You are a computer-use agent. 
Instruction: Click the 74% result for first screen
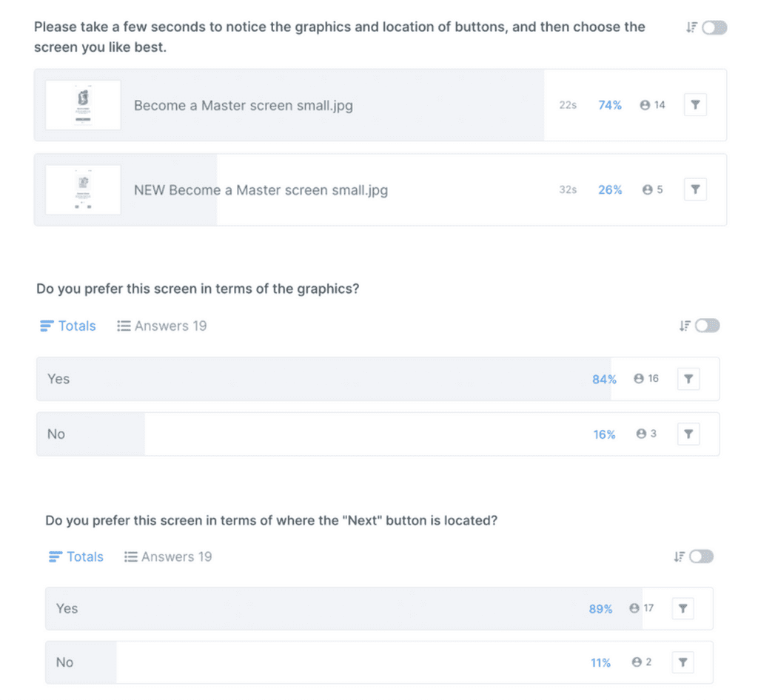(x=610, y=105)
